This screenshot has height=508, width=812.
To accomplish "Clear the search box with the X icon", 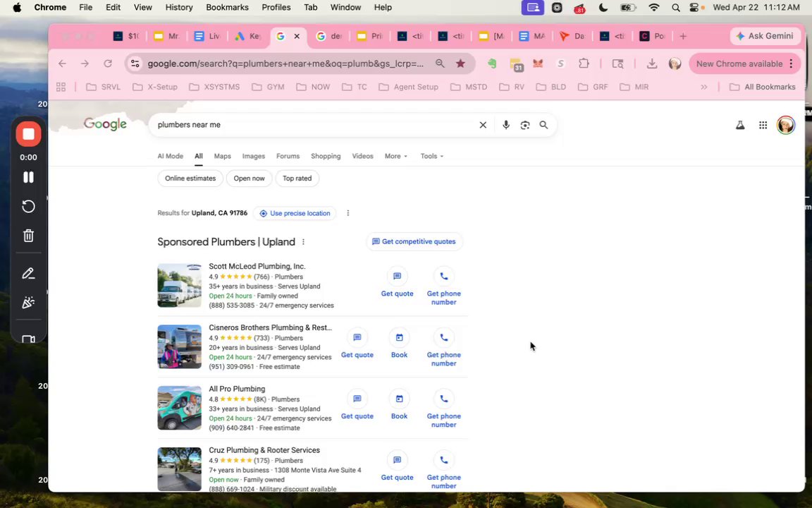I will click(x=483, y=125).
